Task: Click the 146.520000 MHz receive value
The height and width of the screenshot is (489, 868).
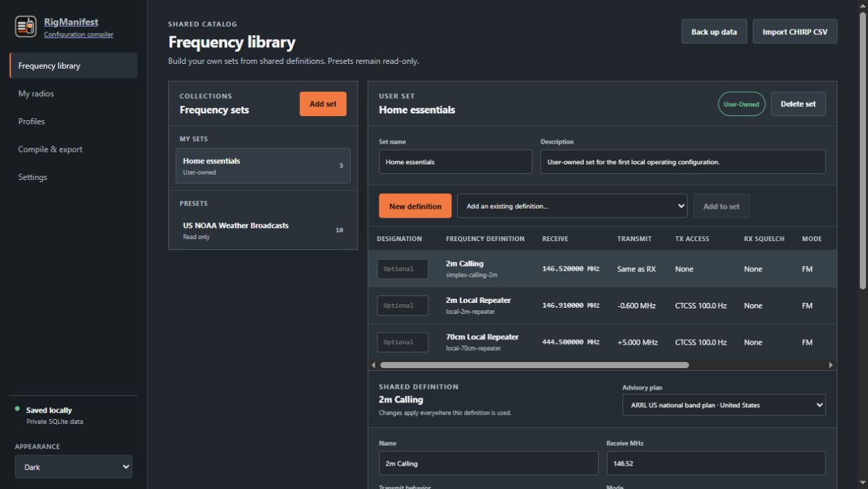Action: pos(571,269)
